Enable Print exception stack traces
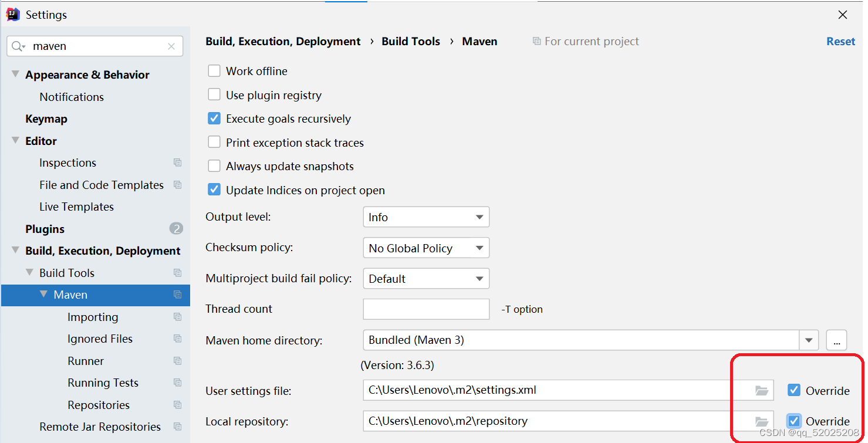Image resolution: width=868 pixels, height=443 pixels. click(214, 143)
